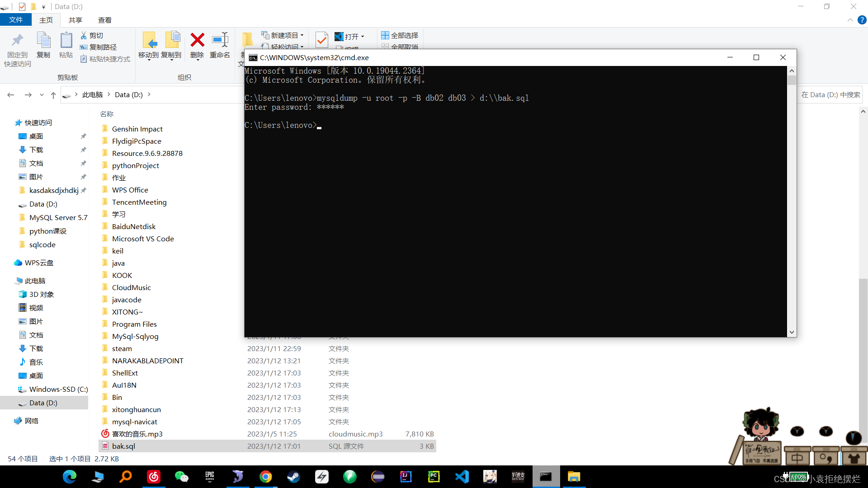Collapse the ribbon with the caret
This screenshot has width=868, height=488.
850,20
